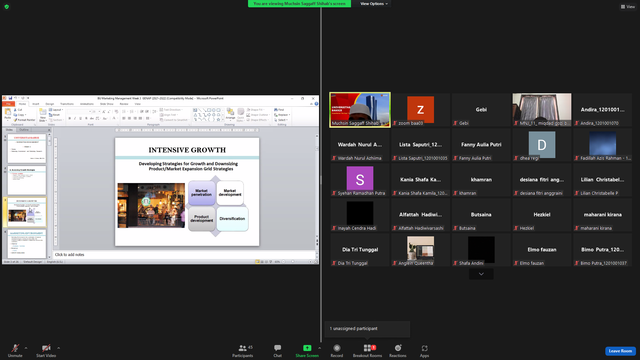640x360 pixels.
Task: Start recording with the Record icon
Action: 337,348
